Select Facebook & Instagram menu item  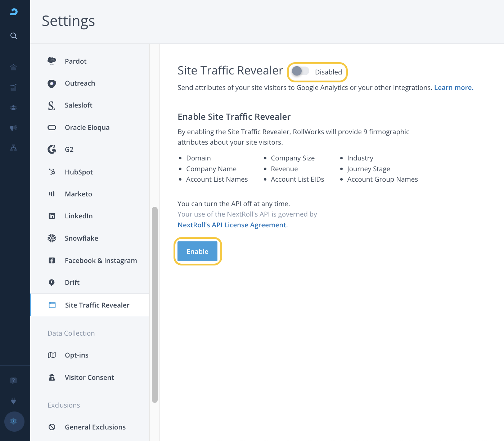pos(101,260)
